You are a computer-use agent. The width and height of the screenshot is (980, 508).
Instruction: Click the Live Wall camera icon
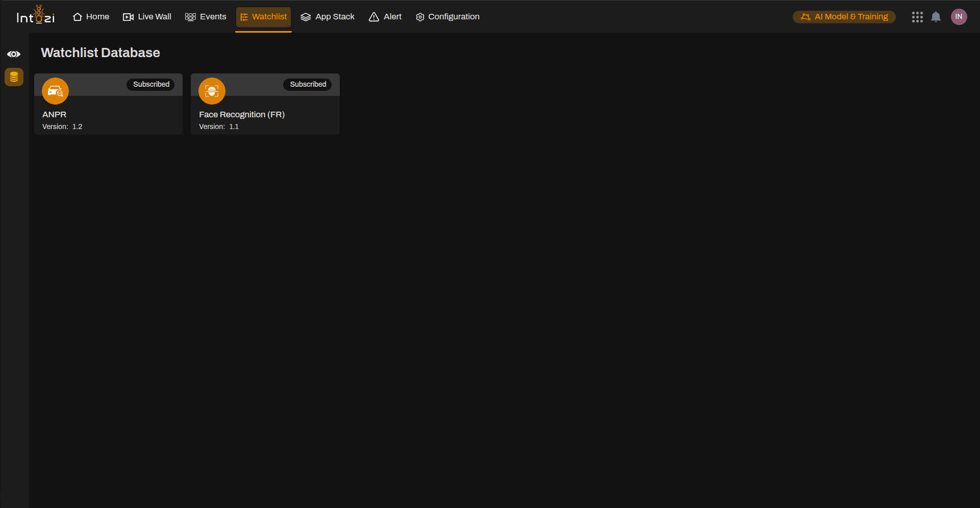[128, 16]
